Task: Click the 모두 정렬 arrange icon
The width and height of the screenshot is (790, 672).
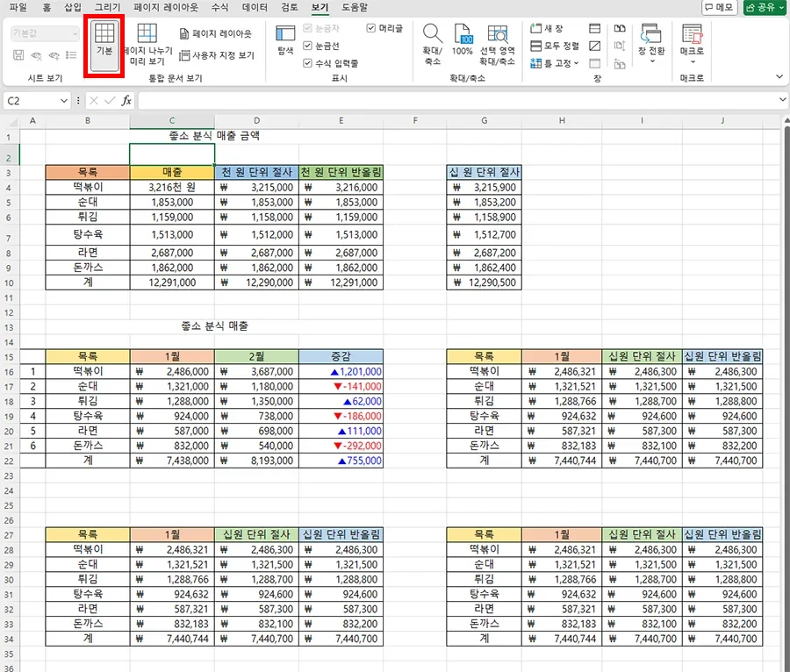Action: pyautogui.click(x=553, y=45)
